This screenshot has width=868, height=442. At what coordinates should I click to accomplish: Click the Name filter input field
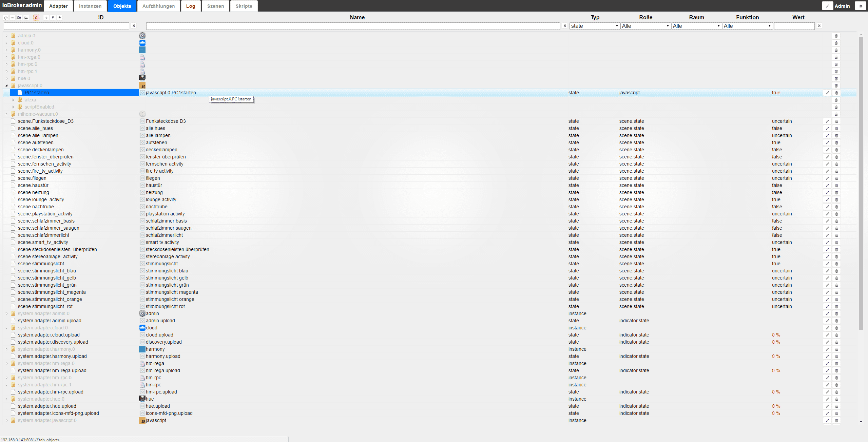pos(353,26)
